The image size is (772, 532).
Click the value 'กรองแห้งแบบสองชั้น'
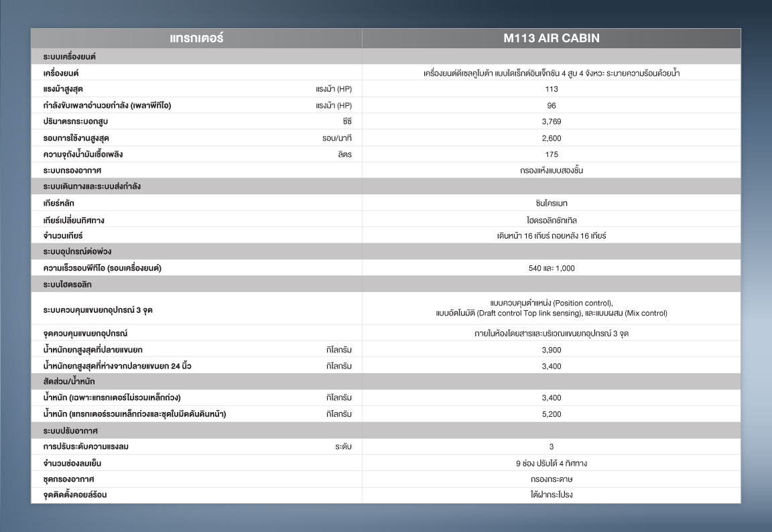[x=552, y=171]
